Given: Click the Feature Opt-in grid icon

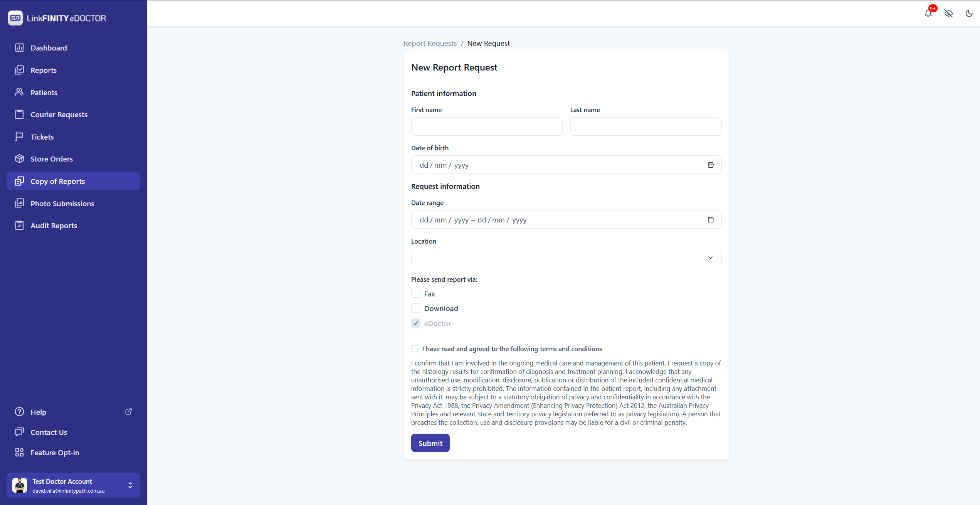Looking at the screenshot, I should 19,453.
